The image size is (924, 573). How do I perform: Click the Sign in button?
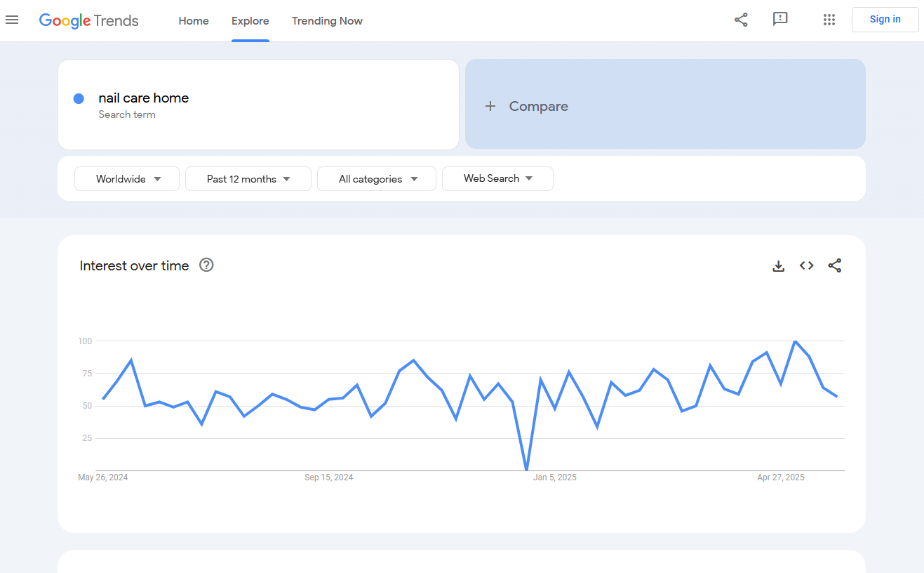click(x=885, y=20)
